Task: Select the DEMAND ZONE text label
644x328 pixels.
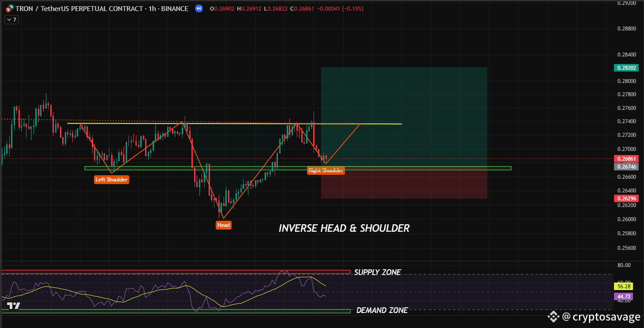Action: coord(382,310)
